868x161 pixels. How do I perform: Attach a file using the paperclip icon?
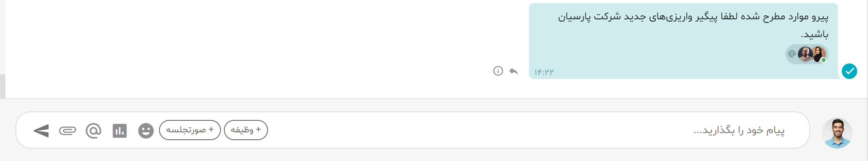coord(68,131)
